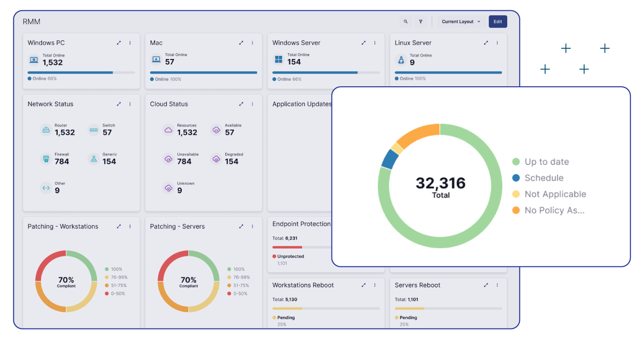The width and height of the screenshot is (644, 358).
Task: Select the Degraded cloud status icon
Action: coord(216,159)
